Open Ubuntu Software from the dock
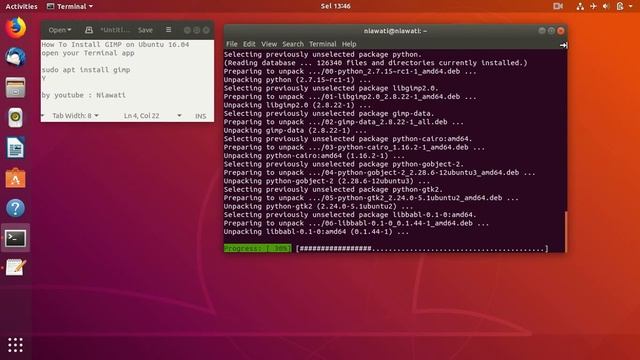The image size is (640, 360). [x=16, y=178]
